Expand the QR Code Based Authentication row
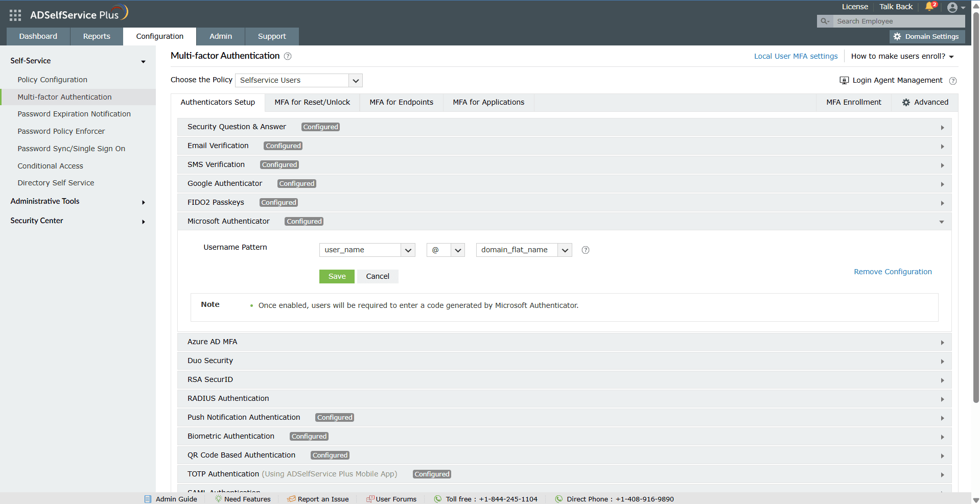The height and width of the screenshot is (504, 980). click(x=564, y=455)
